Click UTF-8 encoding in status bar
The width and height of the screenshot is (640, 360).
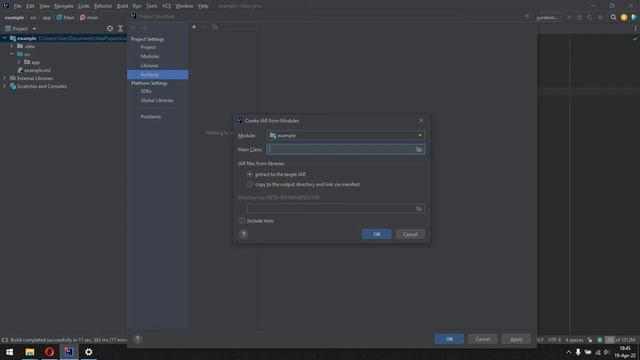554,340
